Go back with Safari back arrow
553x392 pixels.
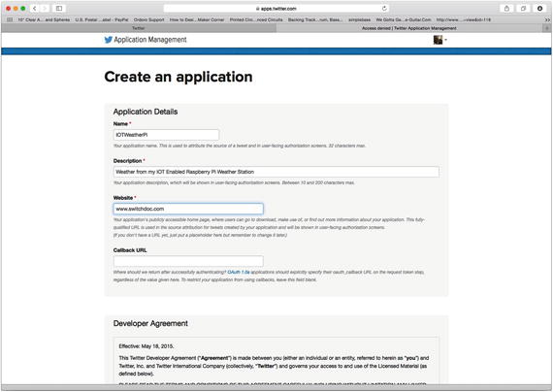pos(35,8)
